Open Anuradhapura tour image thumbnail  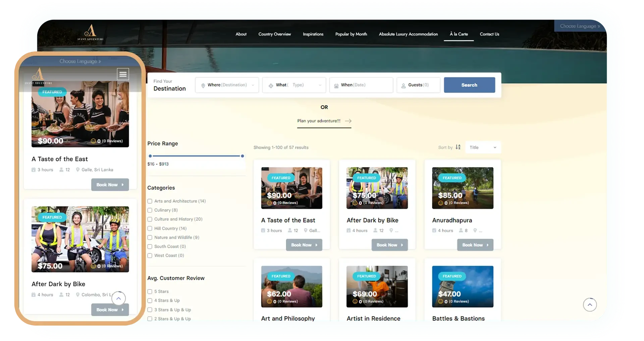[x=463, y=188]
